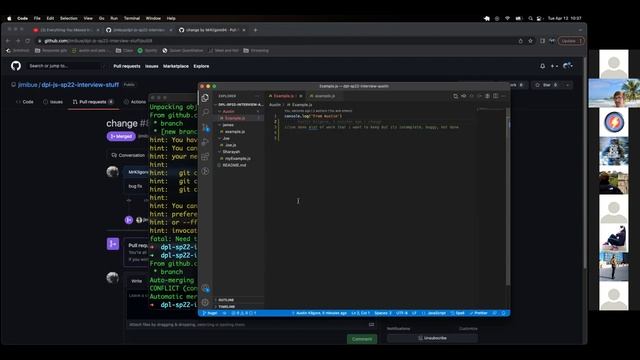The height and width of the screenshot is (360, 640).
Task: Click the VS Code editor vertical scrollbar
Action: [x=508, y=196]
